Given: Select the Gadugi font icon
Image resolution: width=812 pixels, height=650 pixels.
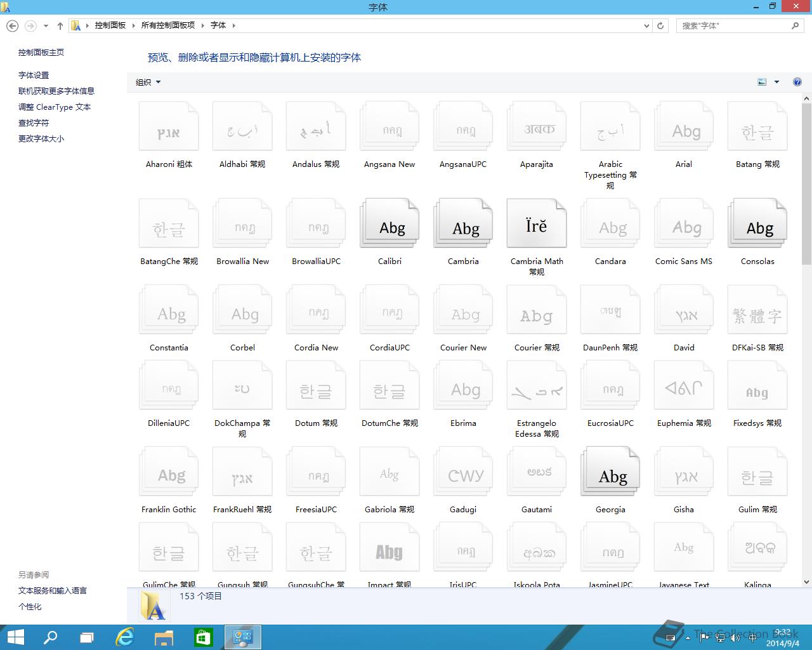Looking at the screenshot, I should [x=463, y=472].
